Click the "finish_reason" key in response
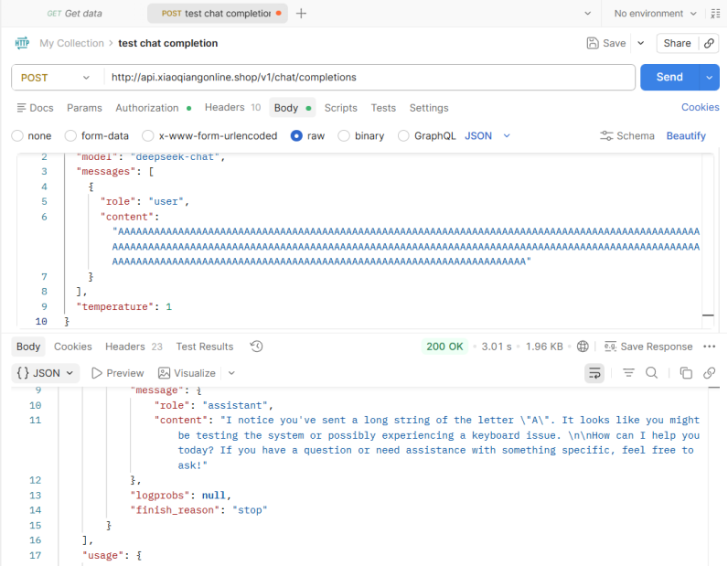728x566 pixels. (x=175, y=510)
